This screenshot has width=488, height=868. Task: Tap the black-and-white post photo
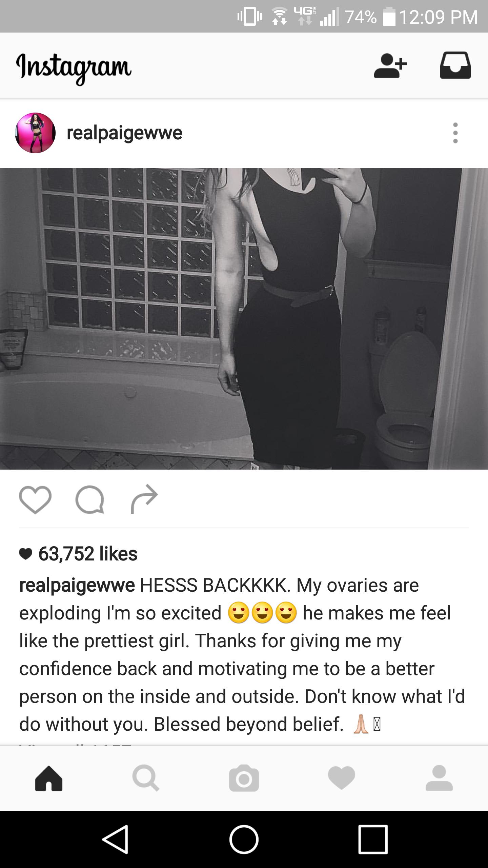[x=244, y=319]
